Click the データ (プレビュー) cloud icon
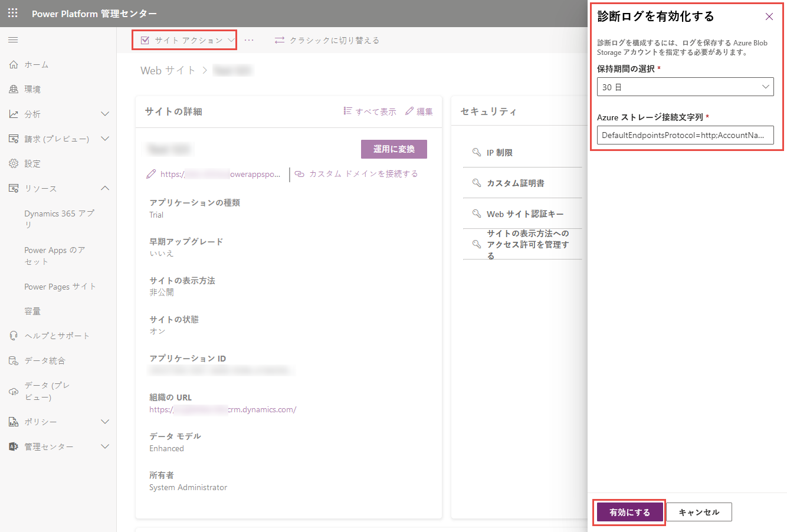This screenshot has width=787, height=532. [x=14, y=391]
